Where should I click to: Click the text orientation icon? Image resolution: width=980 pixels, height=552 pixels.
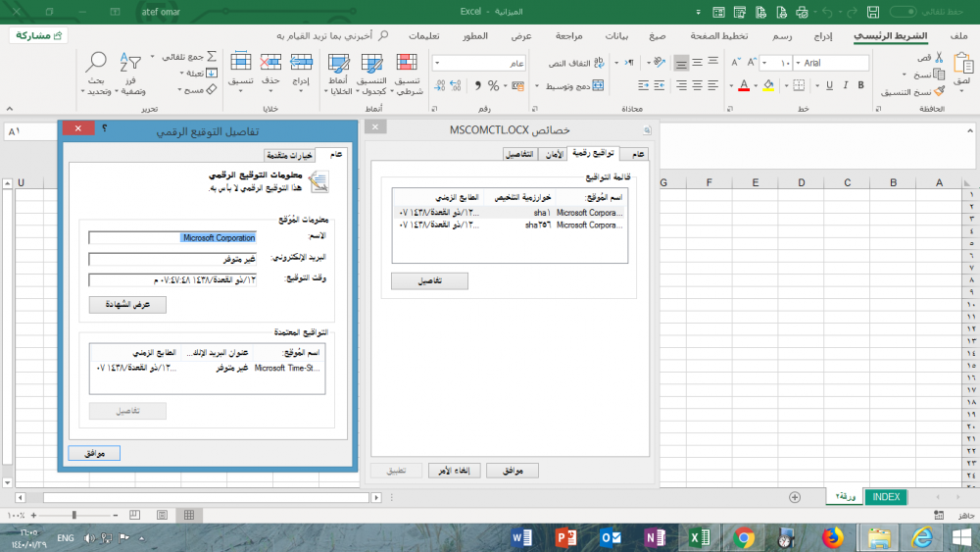[659, 63]
